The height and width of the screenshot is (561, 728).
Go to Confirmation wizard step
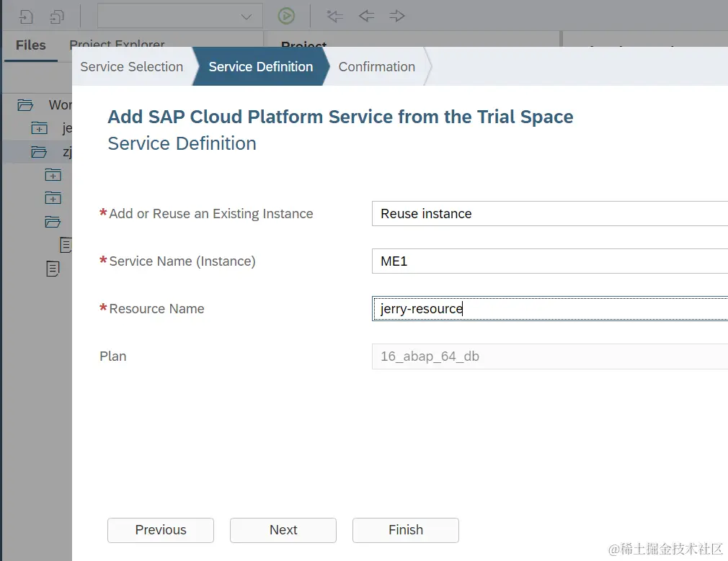coord(376,67)
